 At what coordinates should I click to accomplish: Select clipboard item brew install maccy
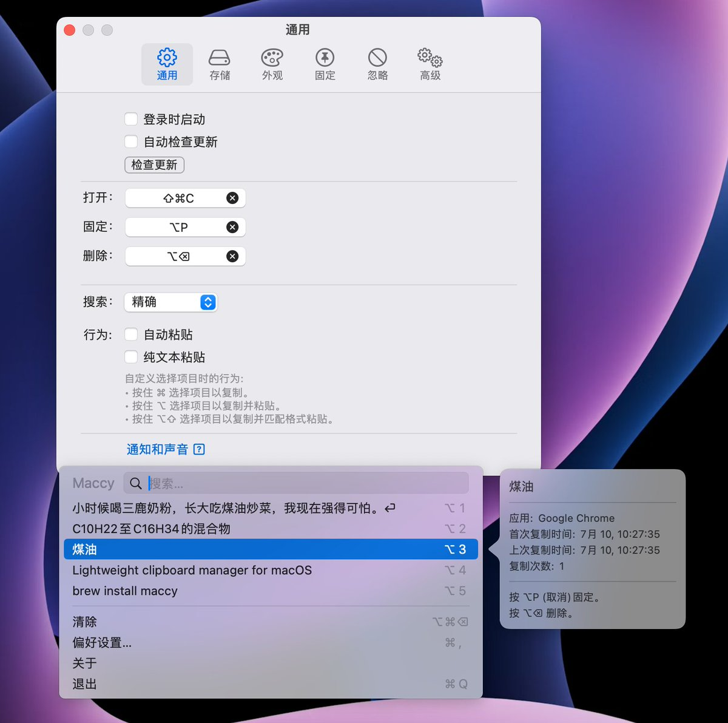[271, 591]
